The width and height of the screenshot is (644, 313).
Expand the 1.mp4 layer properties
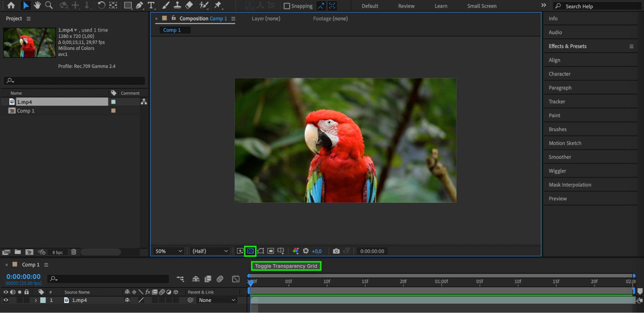tap(36, 300)
